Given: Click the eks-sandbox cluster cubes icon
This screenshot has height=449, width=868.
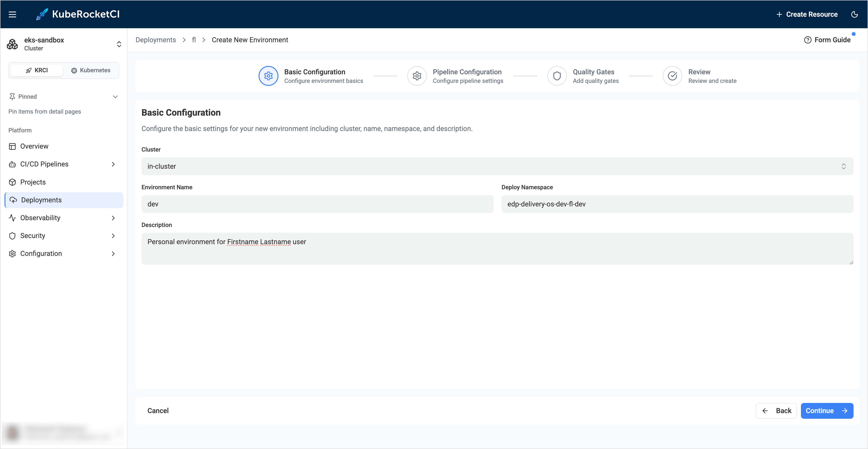Looking at the screenshot, I should point(12,44).
